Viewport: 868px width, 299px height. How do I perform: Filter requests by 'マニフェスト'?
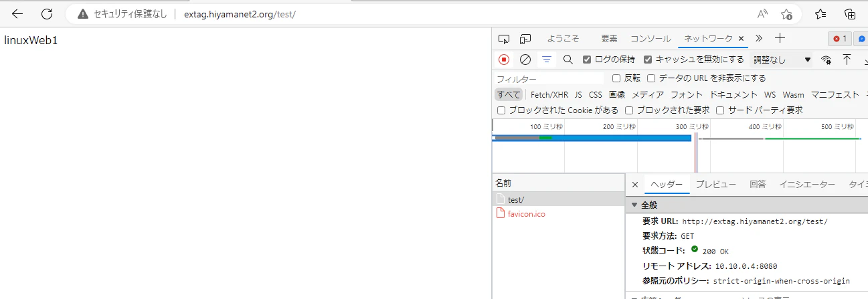[x=835, y=95]
